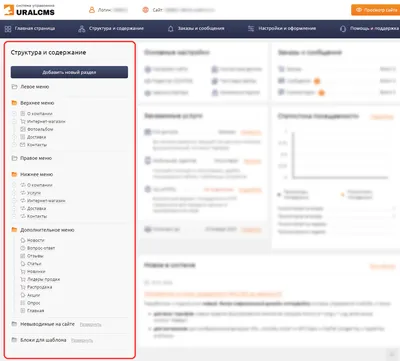Click the envelope icon next to Контакты
This screenshot has height=361, width=400.
coord(23,145)
